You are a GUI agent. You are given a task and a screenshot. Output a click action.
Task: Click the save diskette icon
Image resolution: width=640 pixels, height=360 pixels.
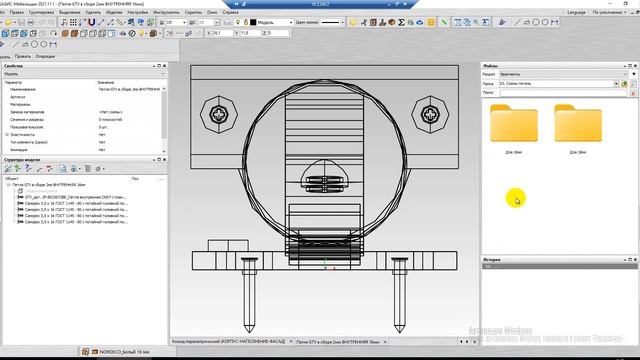coord(21,22)
